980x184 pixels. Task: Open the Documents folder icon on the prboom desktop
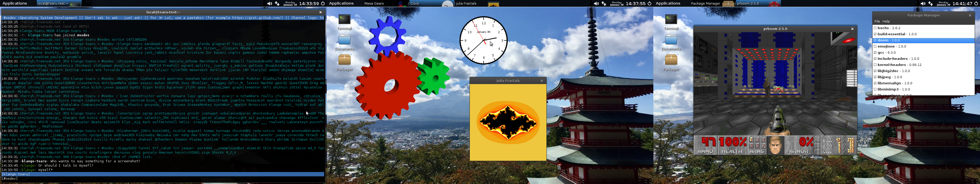pyautogui.click(x=671, y=40)
